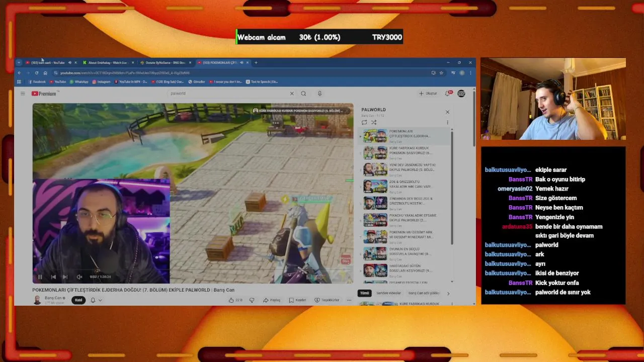Click the search magnifier icon
644x362 pixels.
303,94
